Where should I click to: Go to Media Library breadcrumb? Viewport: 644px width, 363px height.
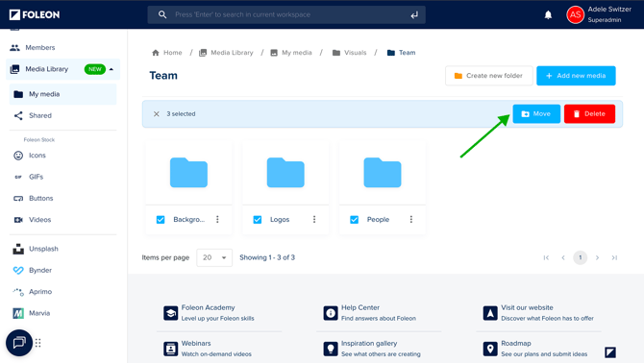pos(226,53)
